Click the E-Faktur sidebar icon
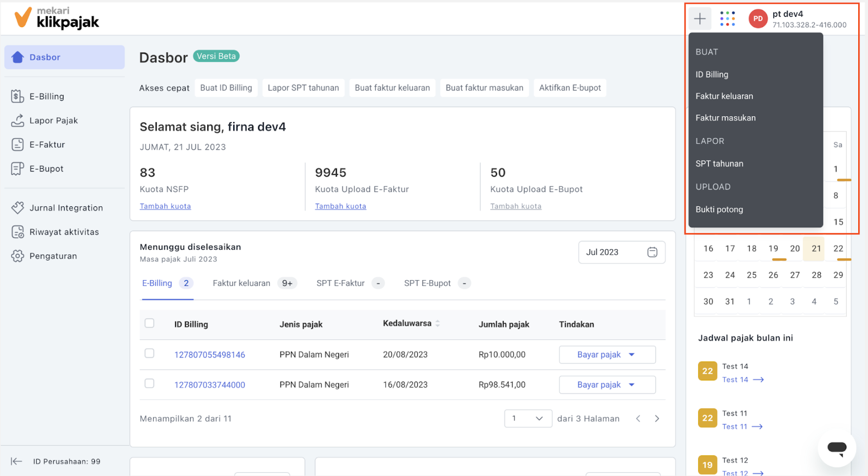 coord(17,144)
